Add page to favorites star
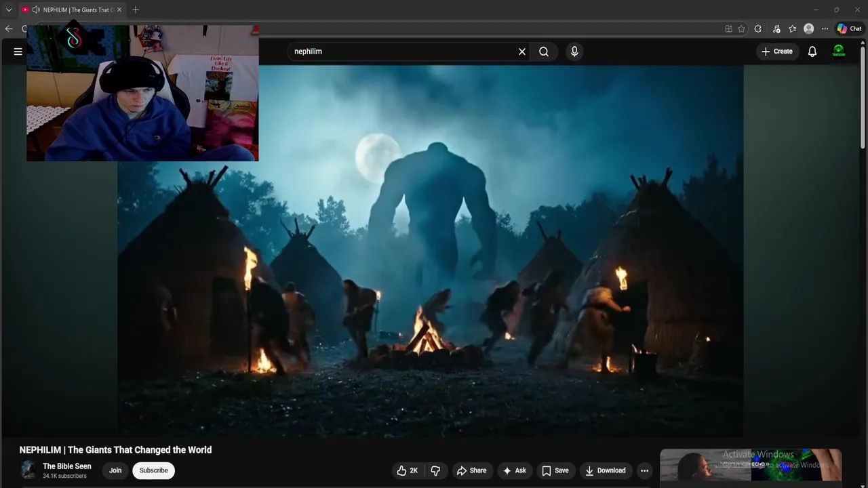 (x=741, y=28)
